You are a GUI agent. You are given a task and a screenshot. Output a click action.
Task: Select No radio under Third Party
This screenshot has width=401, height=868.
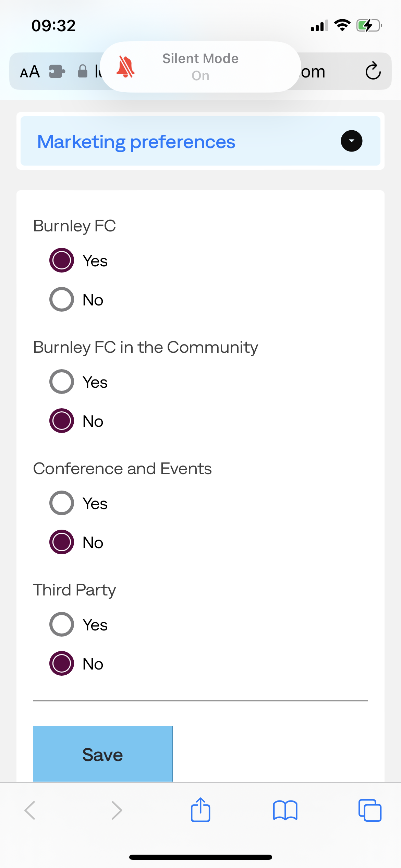coord(62,663)
